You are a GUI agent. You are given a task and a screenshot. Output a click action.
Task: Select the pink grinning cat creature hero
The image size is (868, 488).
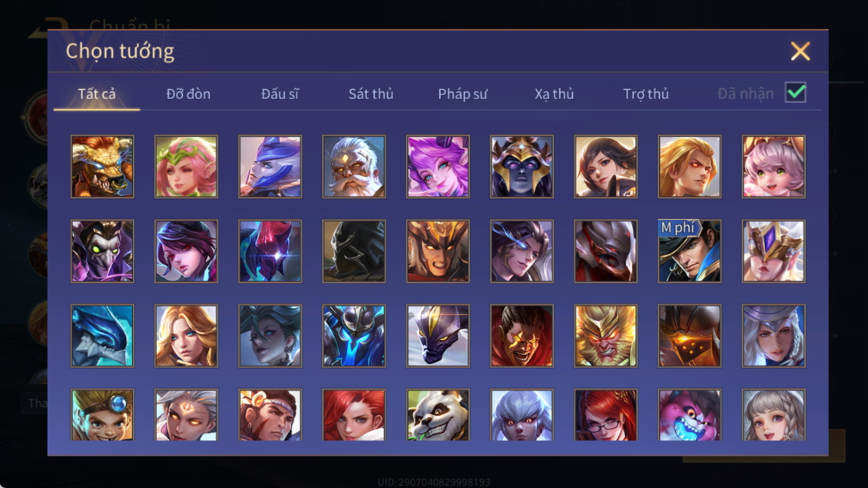click(689, 415)
